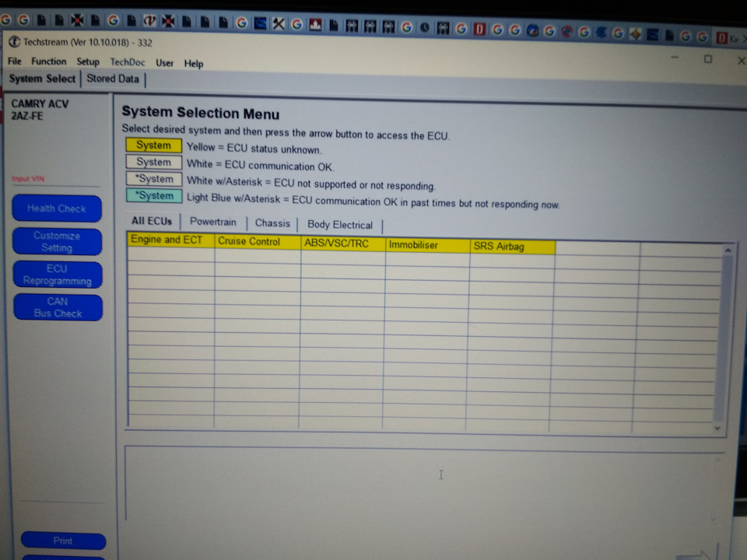Click the CAMRY ACV vehicle label
The height and width of the screenshot is (560, 747).
[x=40, y=103]
